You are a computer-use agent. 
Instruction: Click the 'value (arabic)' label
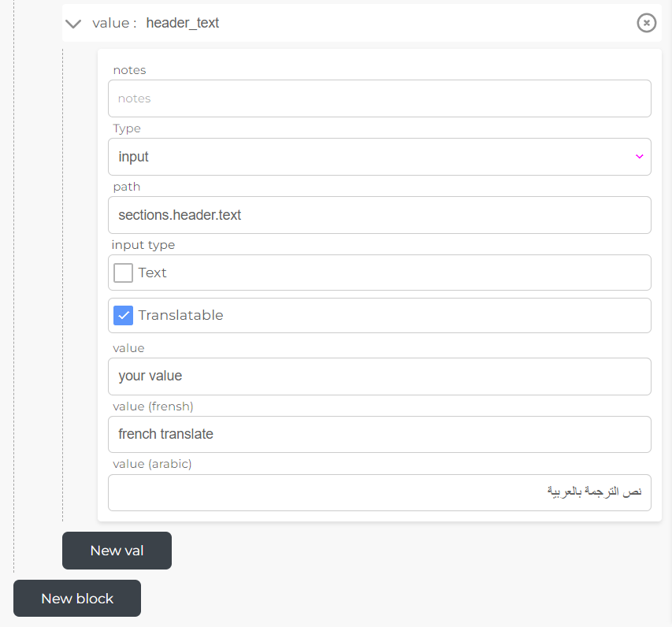click(x=152, y=464)
